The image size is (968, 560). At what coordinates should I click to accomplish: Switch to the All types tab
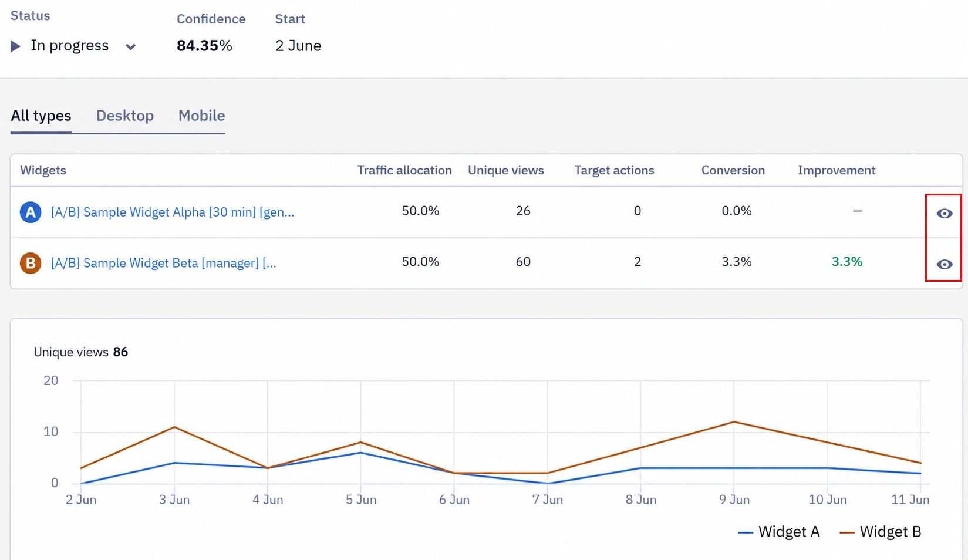(x=41, y=116)
